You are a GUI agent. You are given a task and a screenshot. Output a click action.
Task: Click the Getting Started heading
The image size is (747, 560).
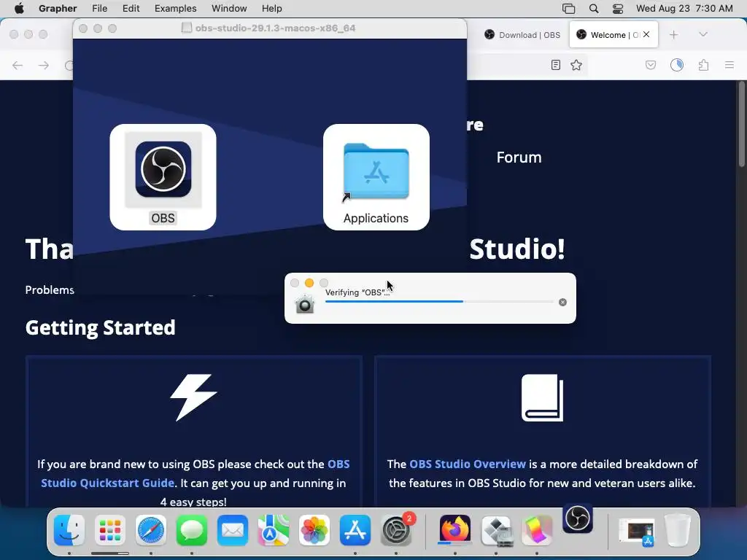click(x=101, y=327)
